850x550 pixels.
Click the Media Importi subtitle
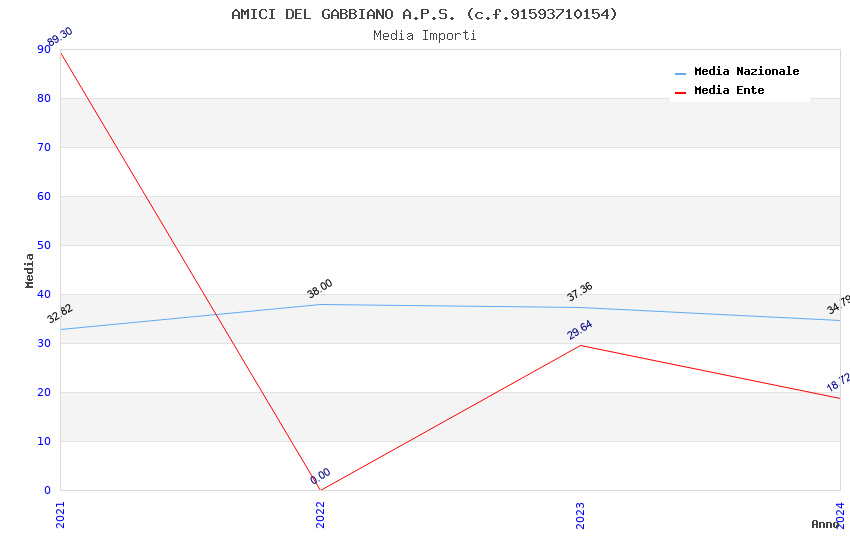(424, 36)
